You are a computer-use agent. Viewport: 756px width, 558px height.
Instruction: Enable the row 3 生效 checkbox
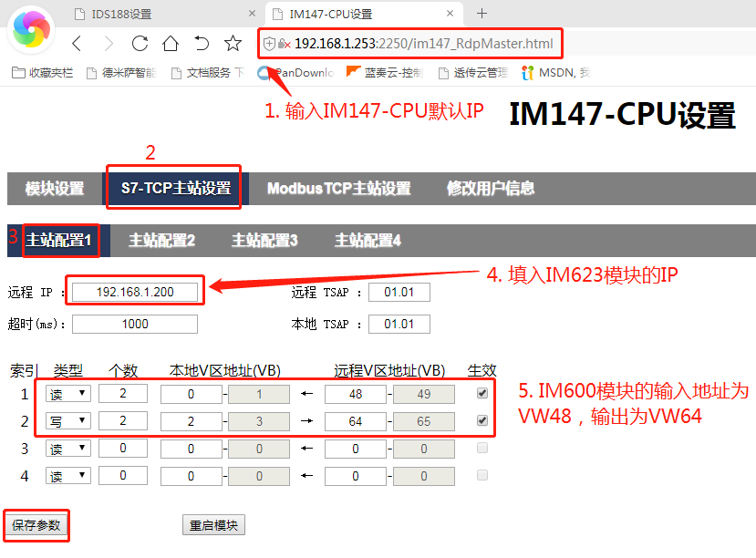click(x=482, y=449)
